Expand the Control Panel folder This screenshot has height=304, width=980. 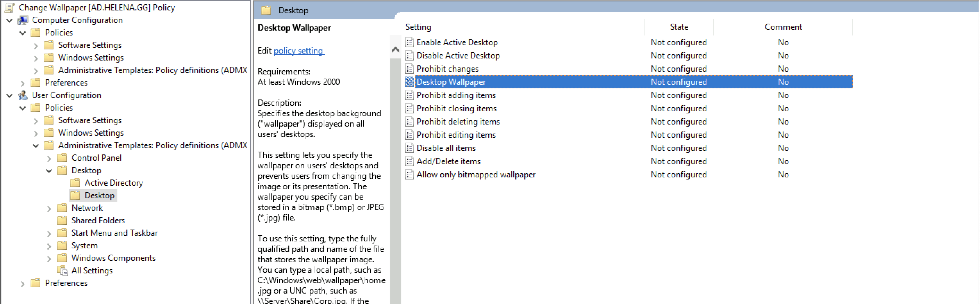tap(49, 158)
